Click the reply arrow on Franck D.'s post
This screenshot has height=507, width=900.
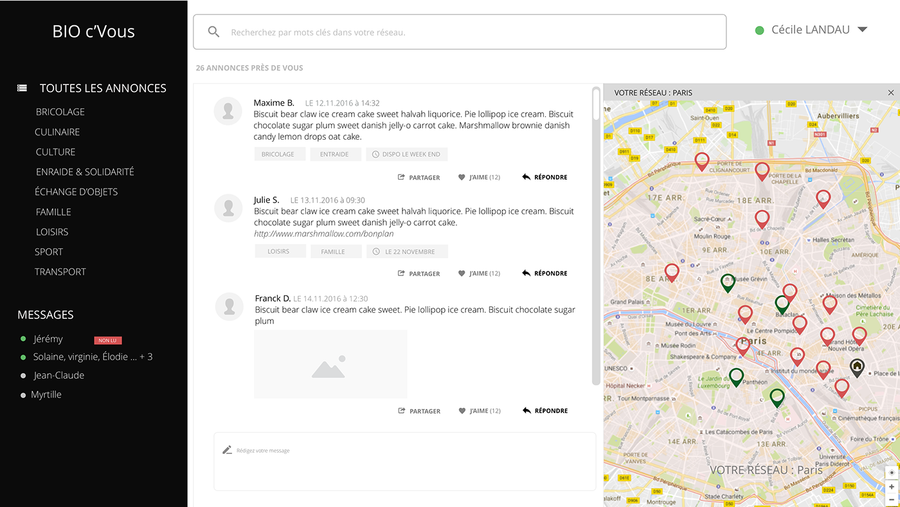(x=526, y=411)
